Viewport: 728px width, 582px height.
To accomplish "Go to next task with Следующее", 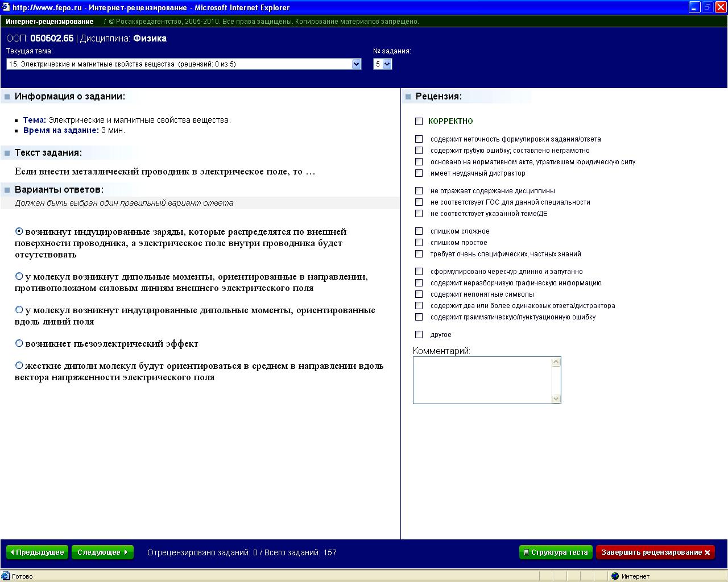I will point(102,552).
